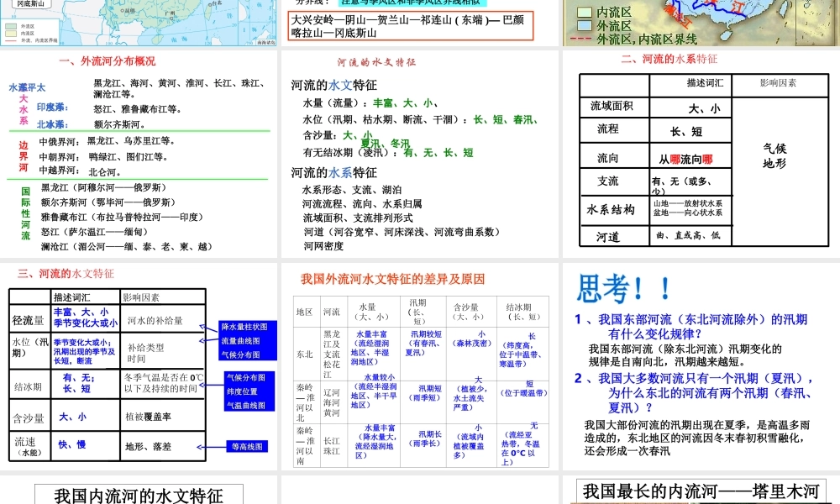
Task: Click the line 额尔齐斯河（鄂毕河——俄罗斯）
Action: point(108,202)
